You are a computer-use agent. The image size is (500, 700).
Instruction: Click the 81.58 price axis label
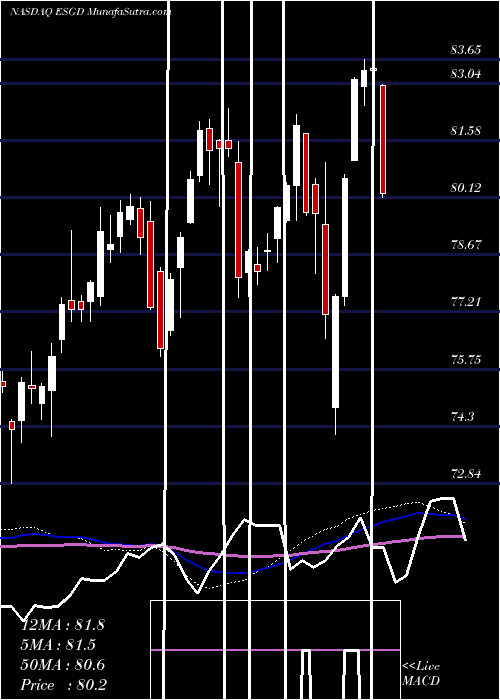click(466, 131)
